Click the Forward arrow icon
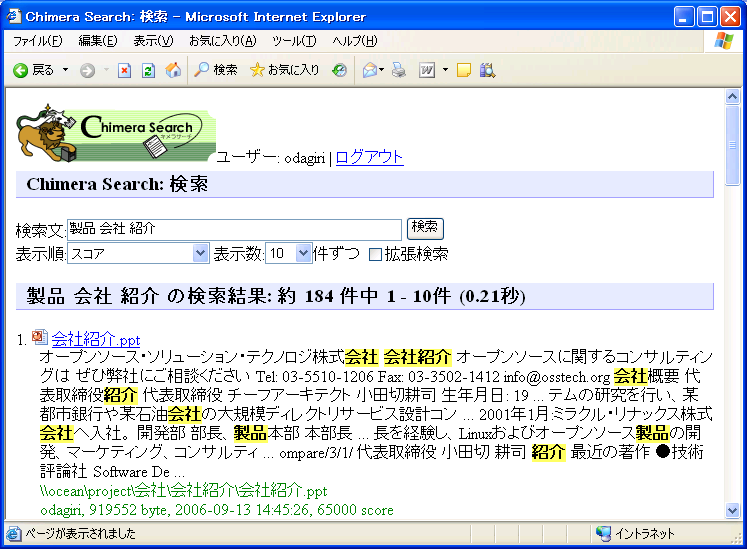 click(x=87, y=71)
